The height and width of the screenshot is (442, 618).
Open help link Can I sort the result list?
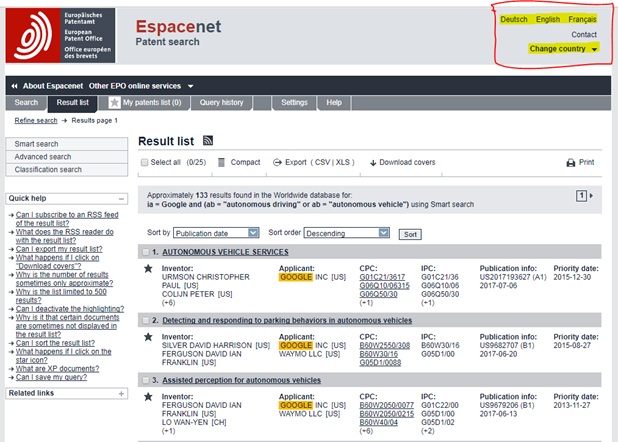tap(55, 343)
